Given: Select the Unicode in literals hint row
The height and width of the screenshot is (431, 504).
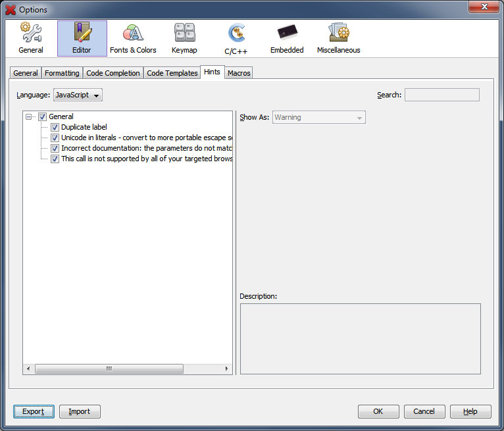Looking at the screenshot, I should (147, 138).
